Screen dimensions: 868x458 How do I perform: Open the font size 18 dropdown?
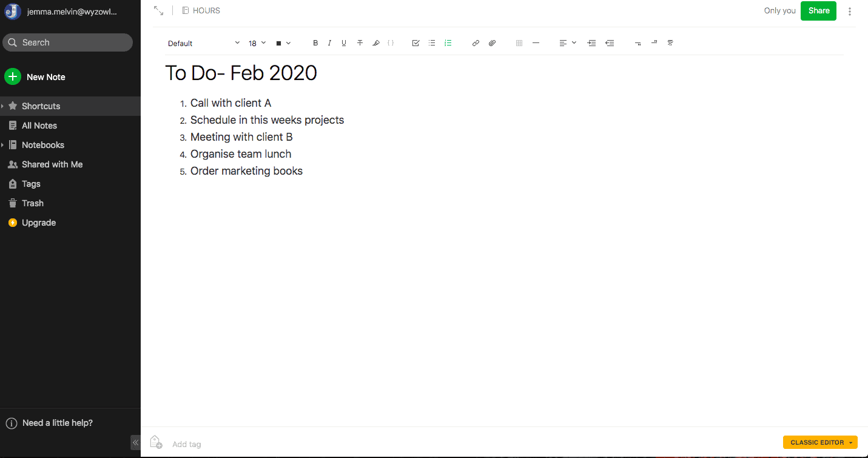(257, 43)
